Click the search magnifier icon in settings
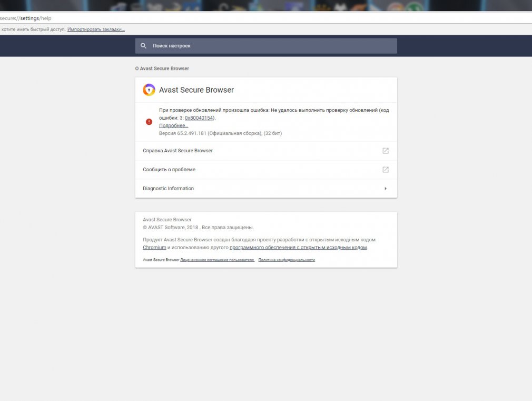Image resolution: width=532 pixels, height=401 pixels. click(x=143, y=46)
